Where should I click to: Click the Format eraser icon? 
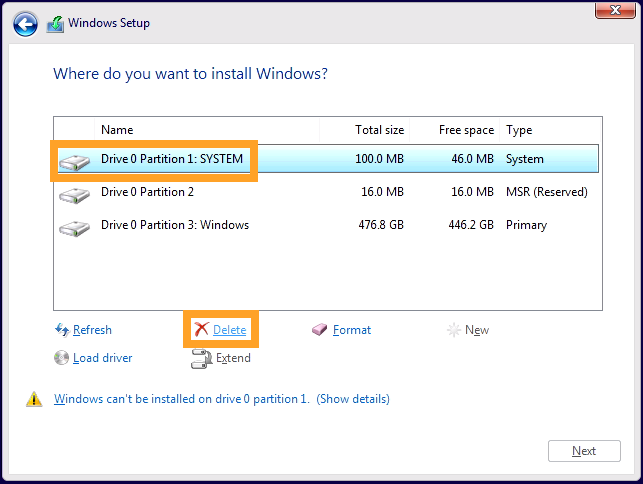(x=320, y=330)
